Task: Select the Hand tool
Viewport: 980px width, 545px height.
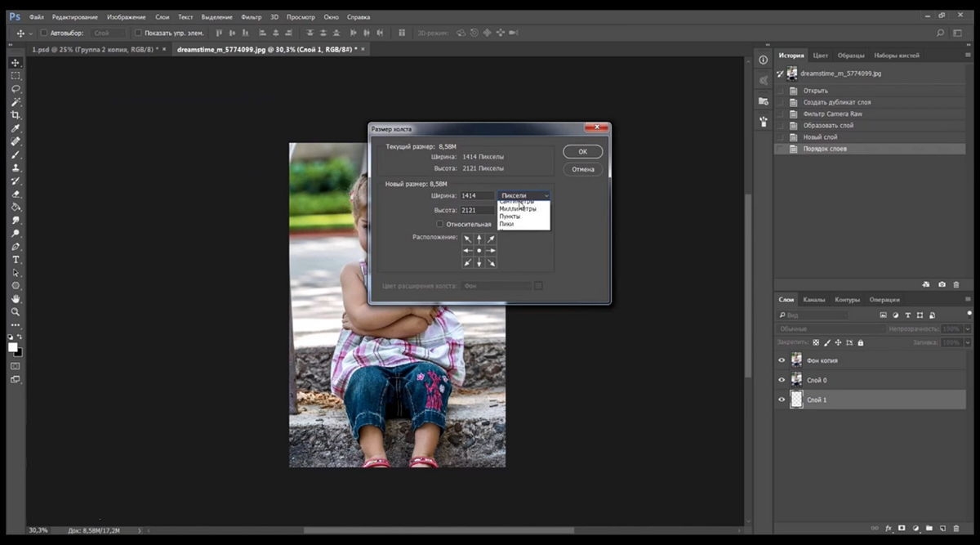Action: click(16, 298)
